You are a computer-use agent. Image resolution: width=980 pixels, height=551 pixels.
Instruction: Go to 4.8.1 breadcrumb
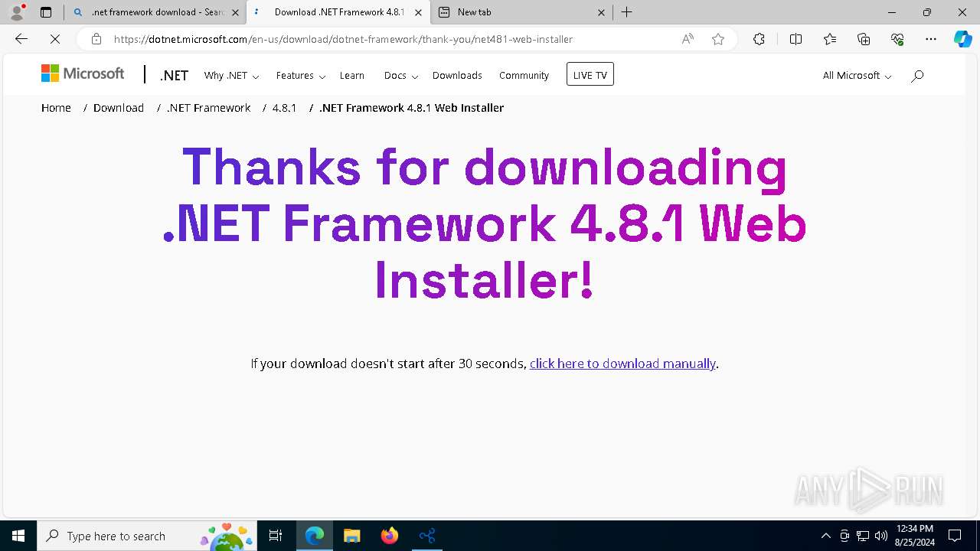point(284,108)
